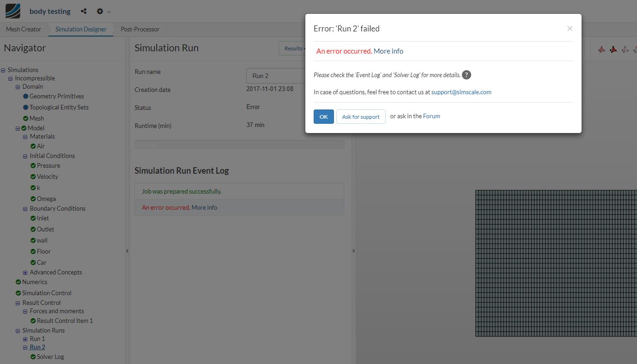
Task: Select the red tetrahedron mesh view icon
Action: coord(613,49)
